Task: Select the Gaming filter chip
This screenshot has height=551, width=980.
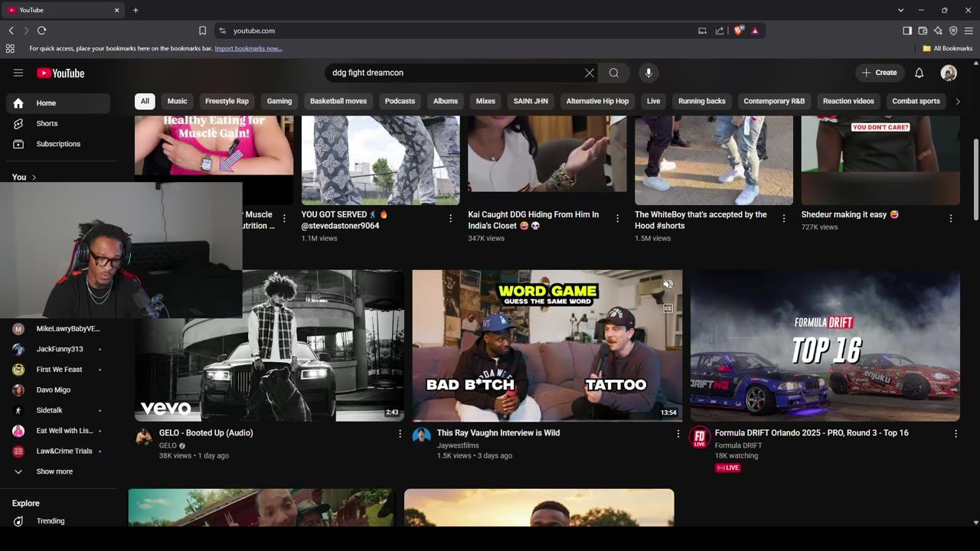Action: pyautogui.click(x=279, y=101)
